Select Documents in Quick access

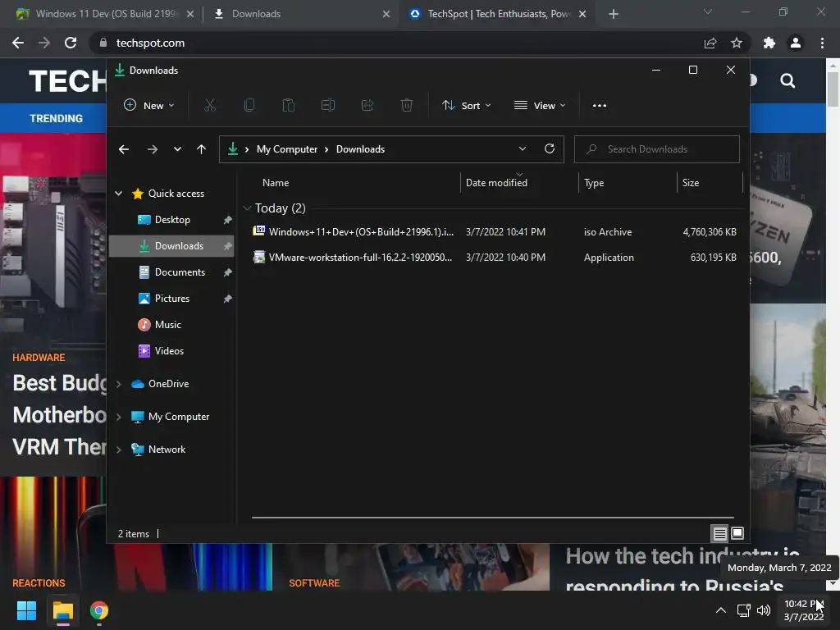(171, 272)
